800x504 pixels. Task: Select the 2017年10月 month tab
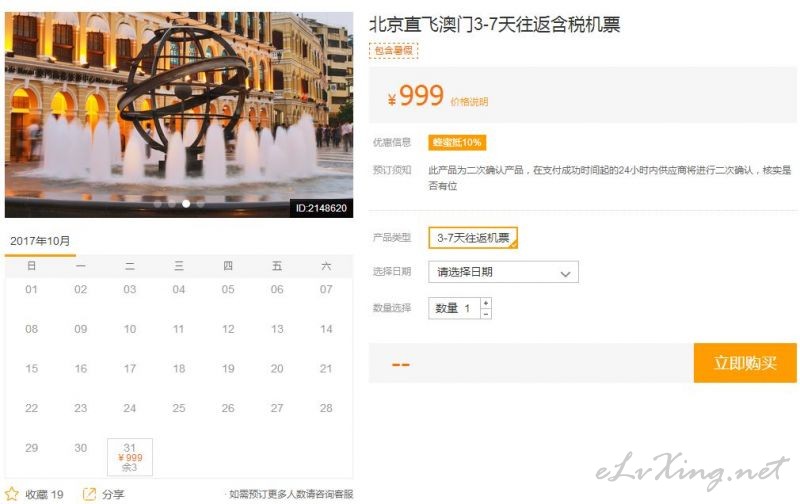40,242
